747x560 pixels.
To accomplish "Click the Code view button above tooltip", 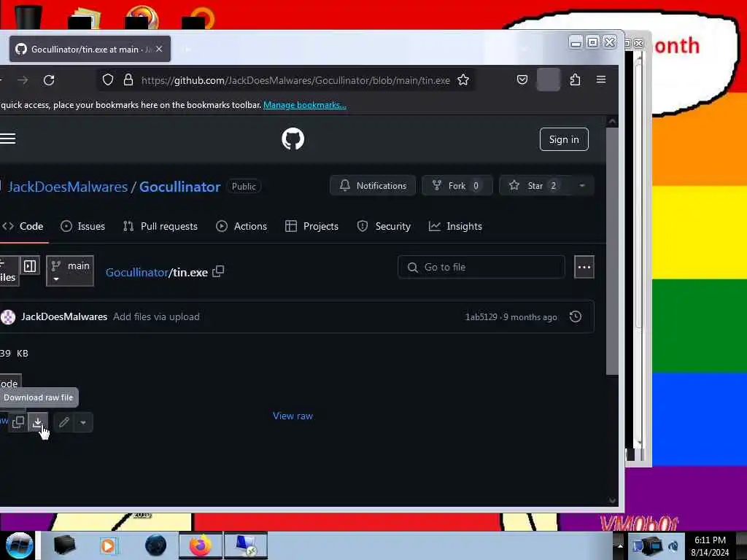I will click(x=9, y=384).
